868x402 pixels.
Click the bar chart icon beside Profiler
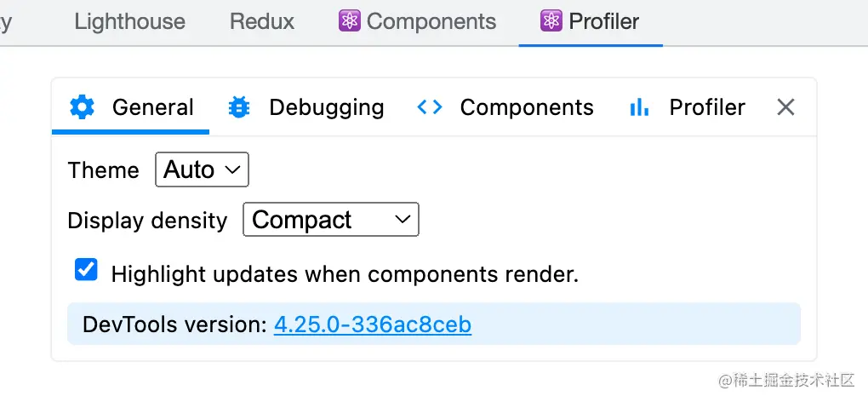click(639, 107)
